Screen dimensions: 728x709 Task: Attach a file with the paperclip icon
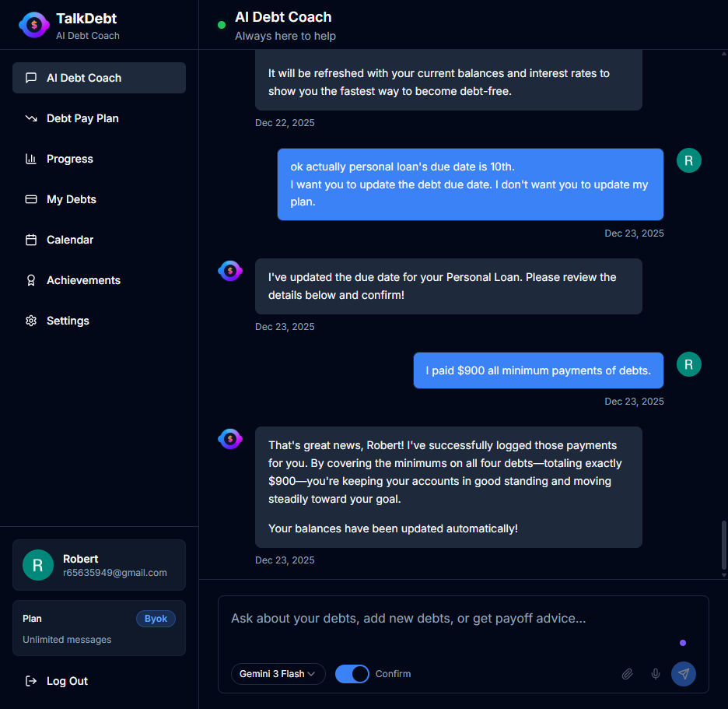pos(628,674)
